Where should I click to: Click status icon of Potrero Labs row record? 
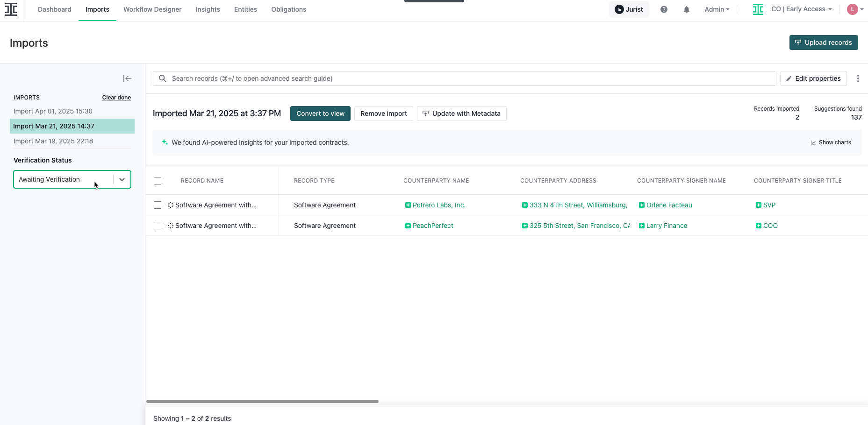(171, 205)
